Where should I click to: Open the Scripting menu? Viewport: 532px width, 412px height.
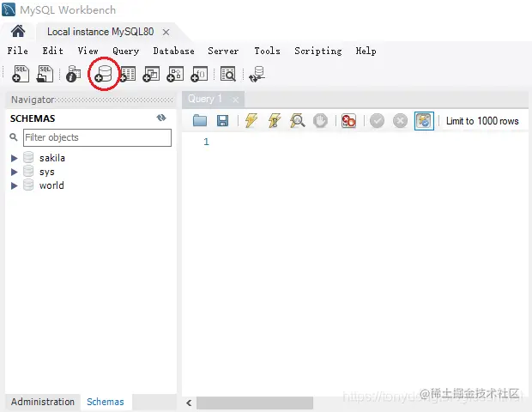tap(317, 51)
